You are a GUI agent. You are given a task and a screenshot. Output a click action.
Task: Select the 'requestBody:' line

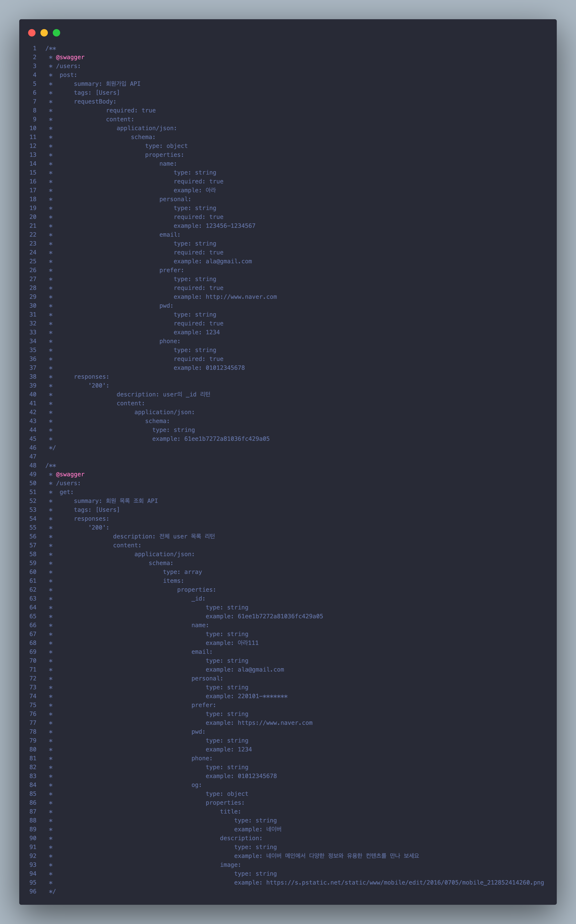(x=95, y=102)
